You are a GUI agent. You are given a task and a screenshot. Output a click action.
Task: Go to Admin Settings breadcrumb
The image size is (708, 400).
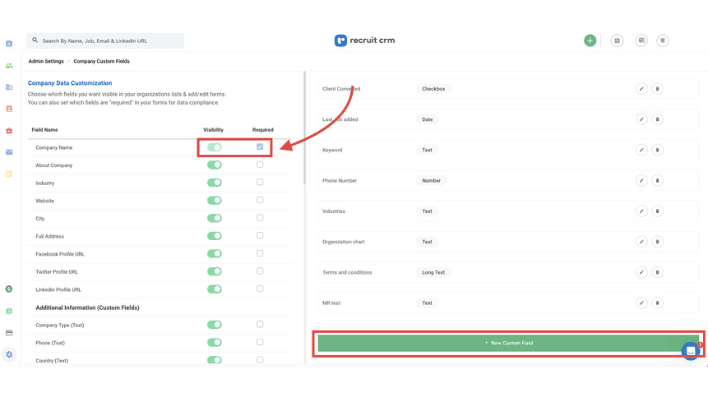pos(46,62)
